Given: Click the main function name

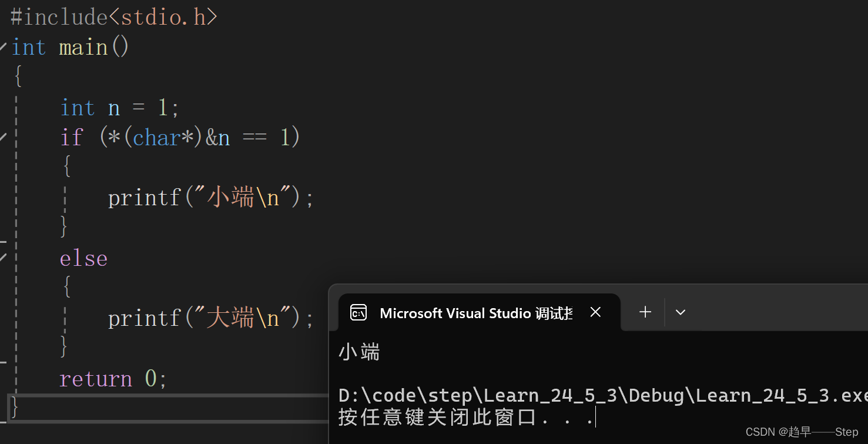Looking at the screenshot, I should (83, 47).
